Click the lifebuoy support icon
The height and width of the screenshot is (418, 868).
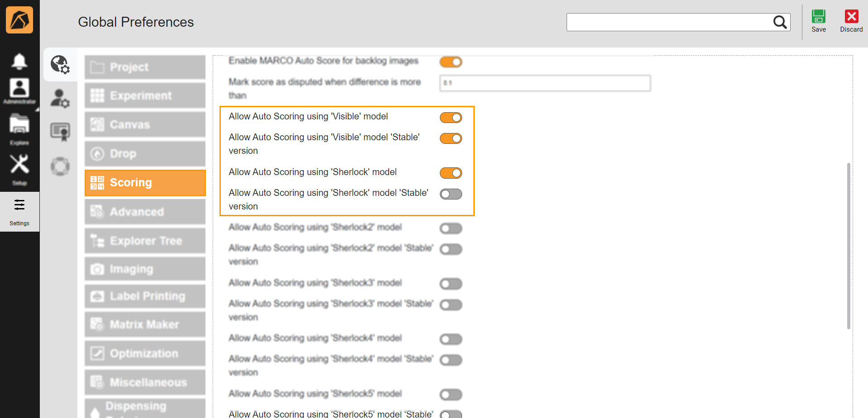tap(60, 166)
